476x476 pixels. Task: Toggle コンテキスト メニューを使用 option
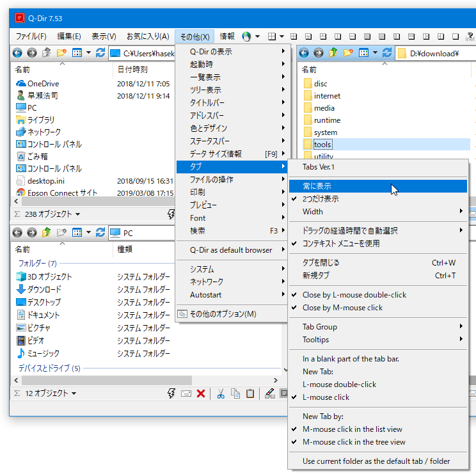coord(378,244)
